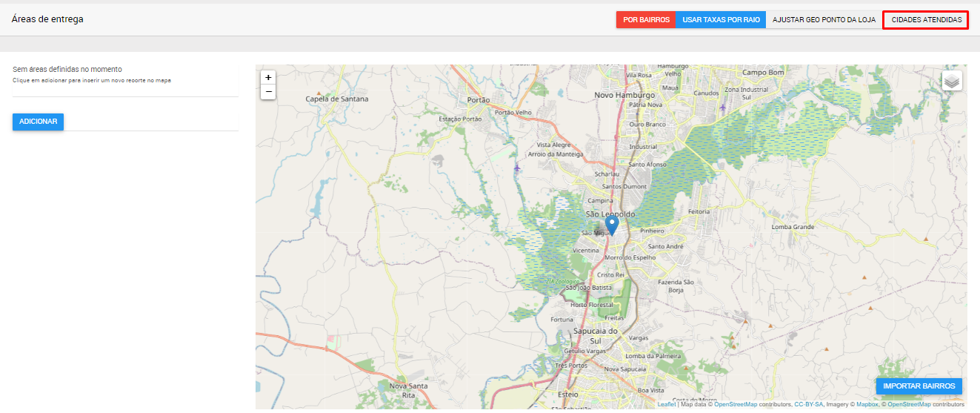Click the Santos Dumont map label
This screenshot has height=413, width=980.
(x=624, y=187)
